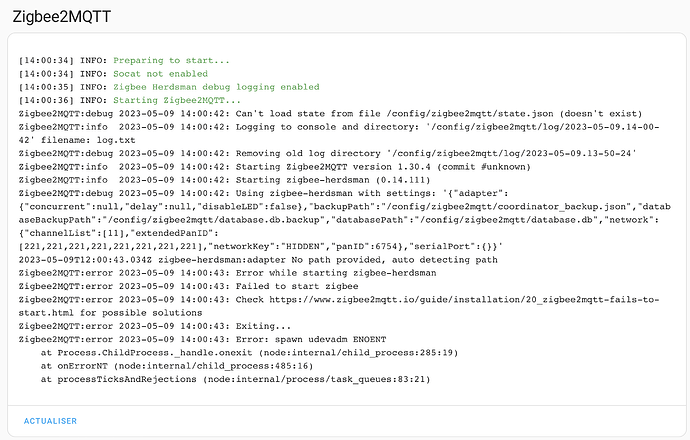The image size is (690, 440).
Task: Click the ChildProcess._handle.onexit stack line
Action: point(250,352)
